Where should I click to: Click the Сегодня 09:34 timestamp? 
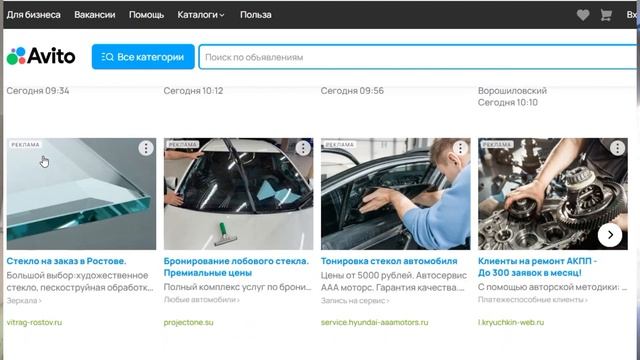pyautogui.click(x=38, y=91)
